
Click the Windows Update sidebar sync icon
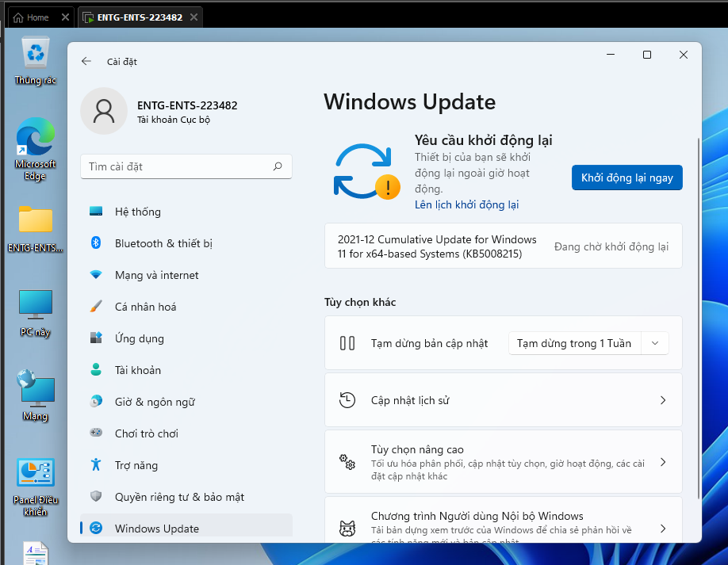click(96, 528)
